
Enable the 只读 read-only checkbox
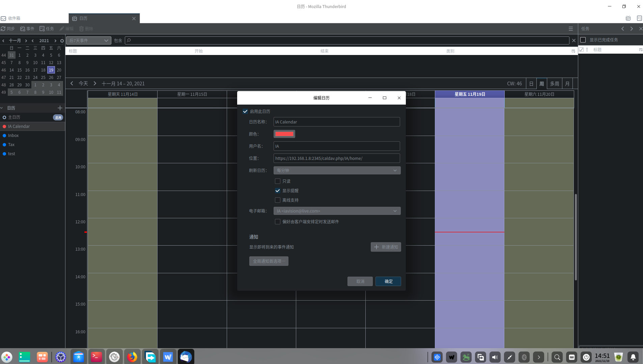pos(278,181)
